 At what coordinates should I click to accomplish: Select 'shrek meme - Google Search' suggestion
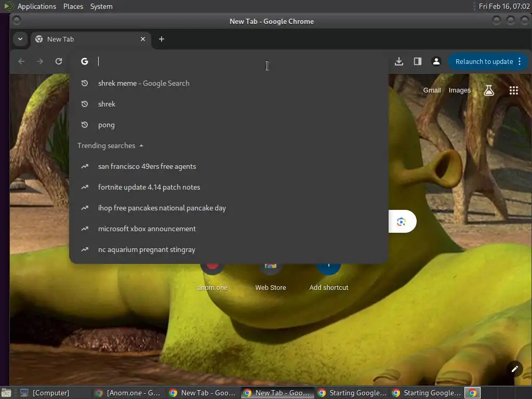point(229,83)
